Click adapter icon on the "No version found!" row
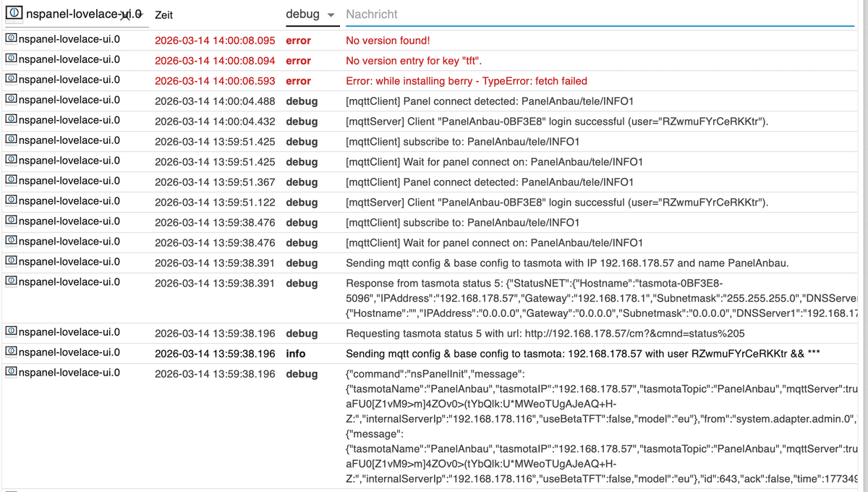This screenshot has width=868, height=492. tap(11, 40)
